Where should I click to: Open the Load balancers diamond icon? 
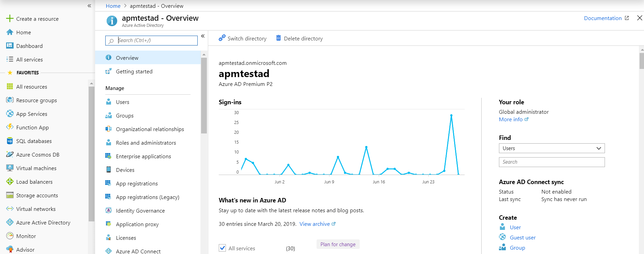tap(10, 182)
